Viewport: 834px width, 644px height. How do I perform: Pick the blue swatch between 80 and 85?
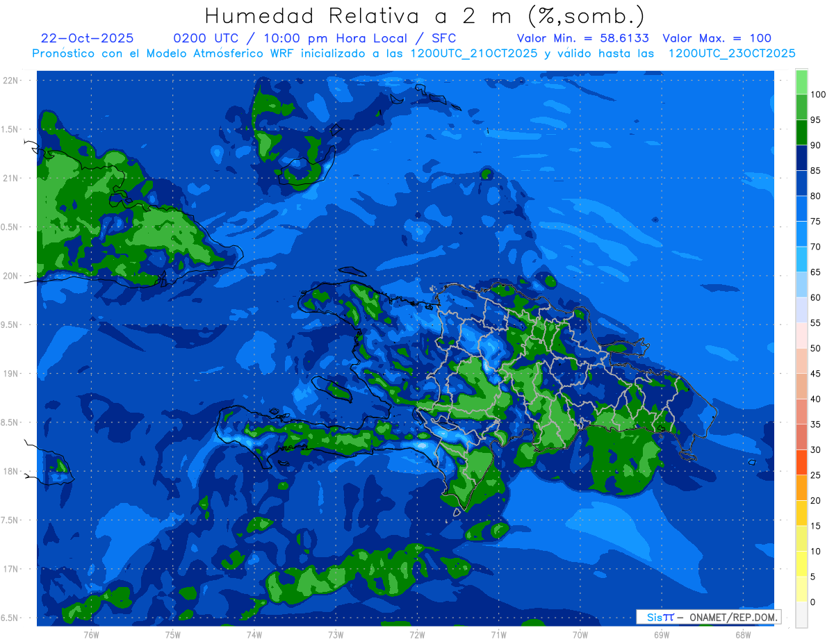click(801, 183)
